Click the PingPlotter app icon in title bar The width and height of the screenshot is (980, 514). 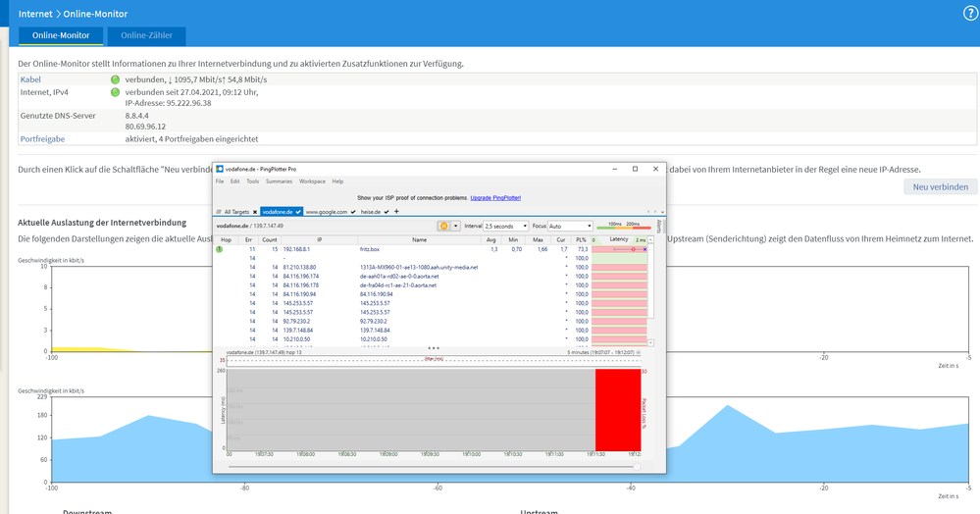220,169
